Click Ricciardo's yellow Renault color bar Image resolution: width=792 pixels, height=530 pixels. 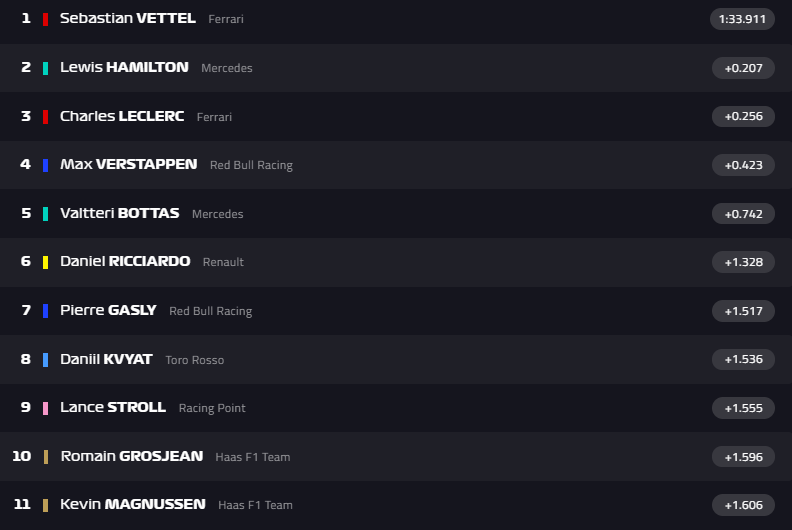(46, 262)
